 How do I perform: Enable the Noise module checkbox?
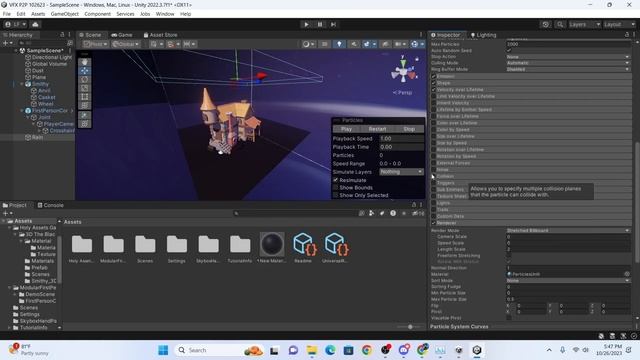click(x=434, y=169)
